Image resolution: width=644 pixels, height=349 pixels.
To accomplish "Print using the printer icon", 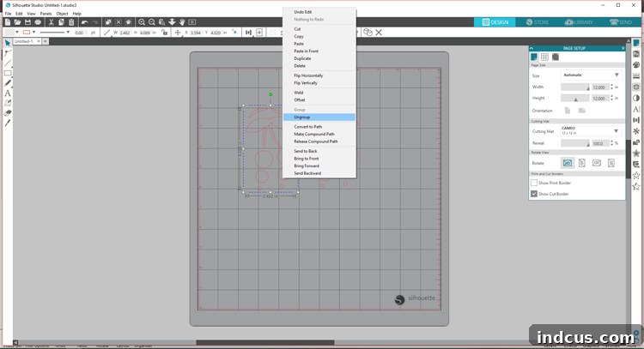I will click(38, 22).
